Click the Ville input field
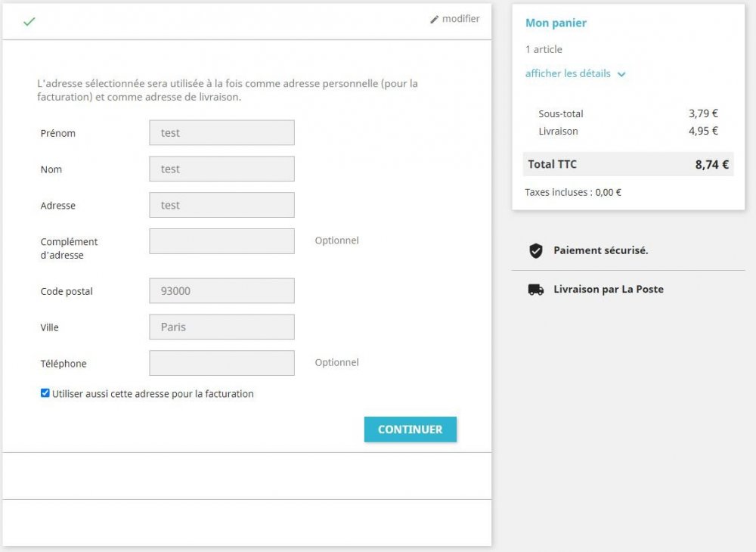The width and height of the screenshot is (756, 552). (x=222, y=327)
